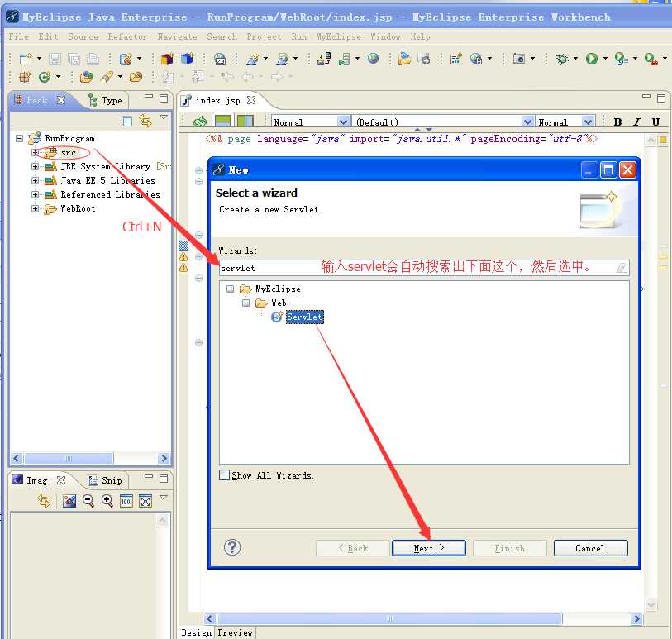The image size is (672, 639).
Task: Click the disabled Finish button
Action: tap(509, 548)
